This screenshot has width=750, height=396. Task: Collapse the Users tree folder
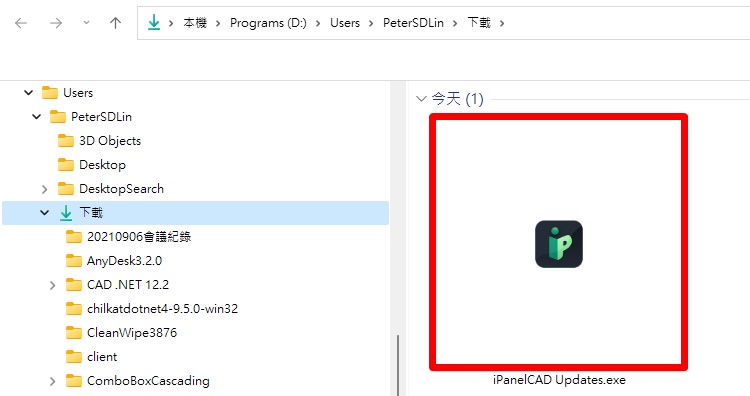(x=29, y=93)
